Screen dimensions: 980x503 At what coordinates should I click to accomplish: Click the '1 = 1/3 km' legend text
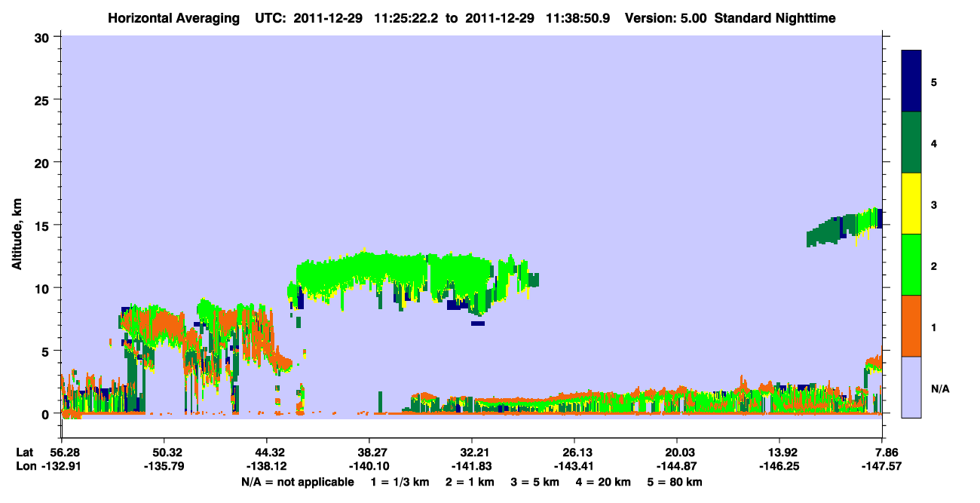tap(400, 482)
